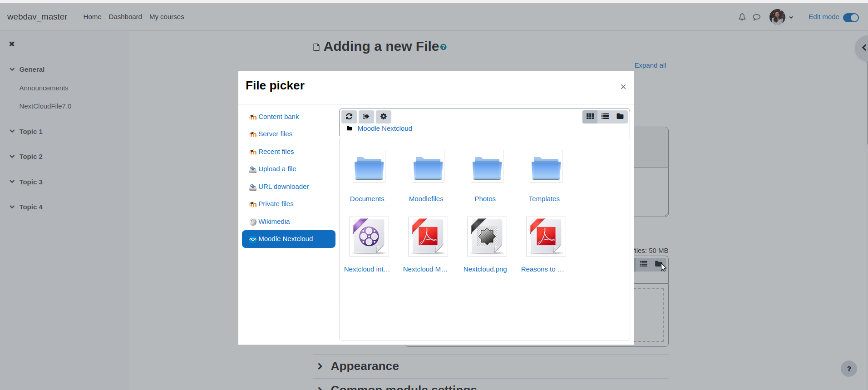This screenshot has width=868, height=390.
Task: Open repository settings gear icon
Action: click(x=384, y=117)
